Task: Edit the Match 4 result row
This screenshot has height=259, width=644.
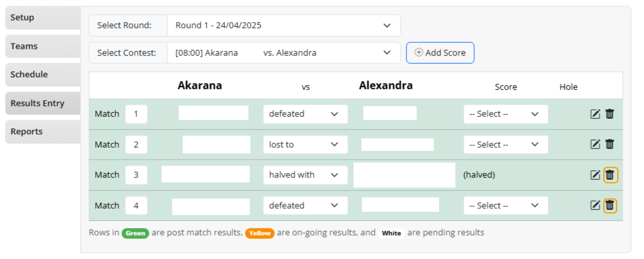Action: (595, 205)
